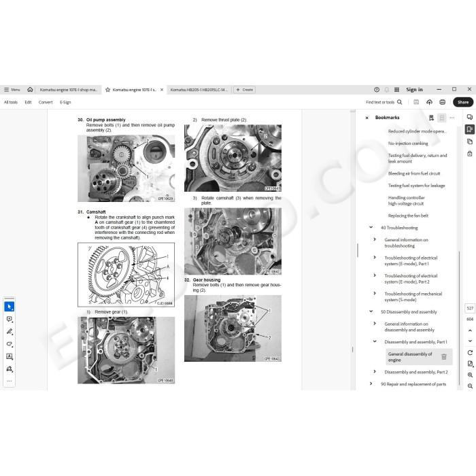Expand Troubleshooting of electrical system Part 2
Screen dimensions: 476x476
375,275
